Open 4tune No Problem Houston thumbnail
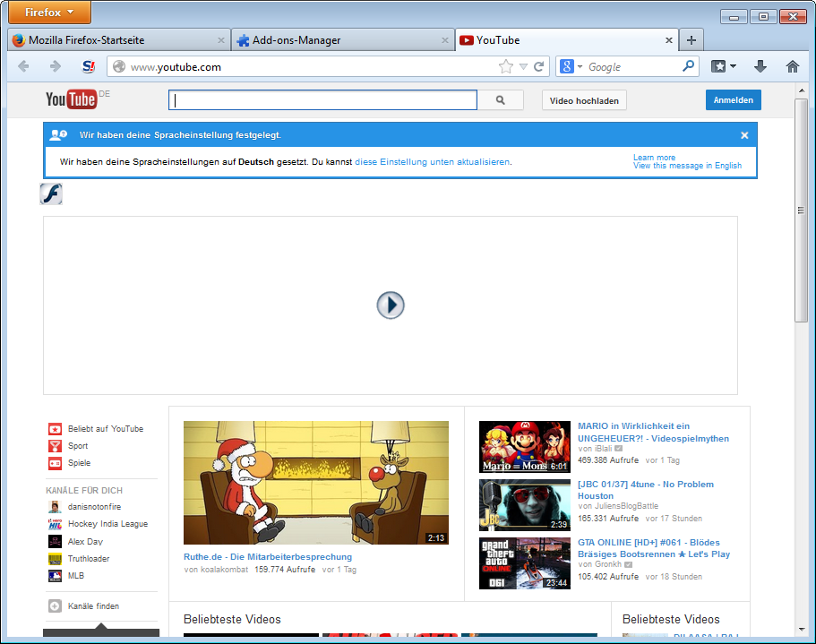Viewport: 816px width, 644px height. coord(525,505)
